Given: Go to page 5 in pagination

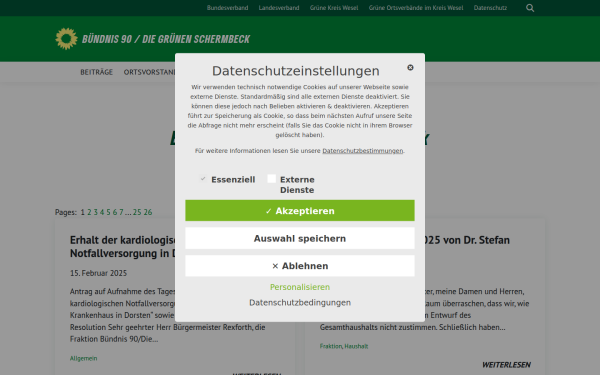Looking at the screenshot, I should tap(108, 212).
